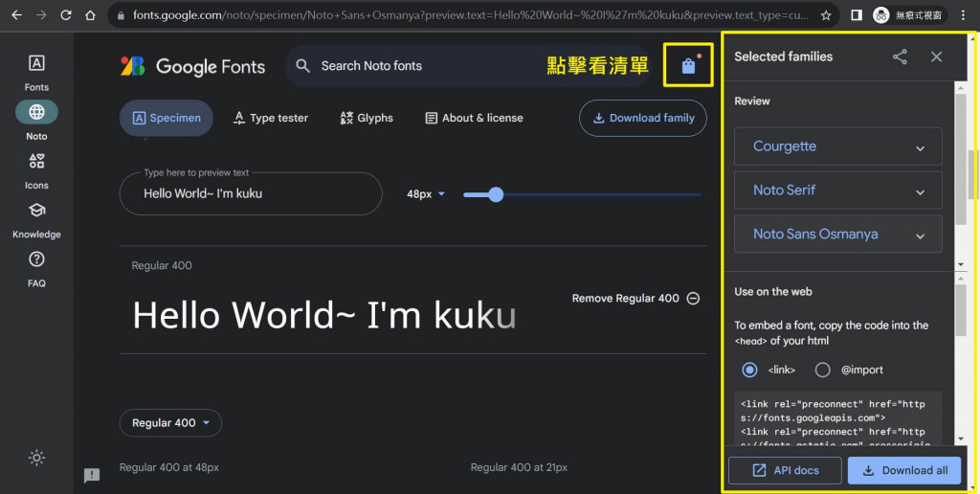
Task: Expand the Noto Serif family
Action: click(x=838, y=191)
